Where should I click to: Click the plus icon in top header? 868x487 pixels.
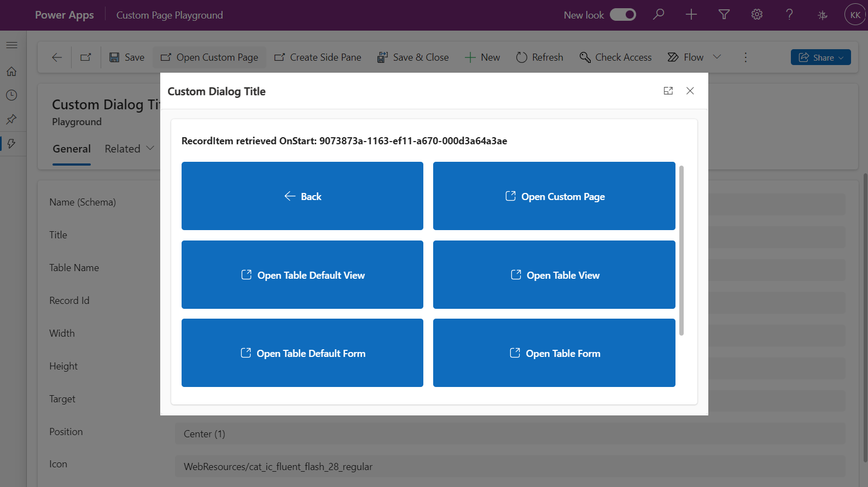click(691, 15)
